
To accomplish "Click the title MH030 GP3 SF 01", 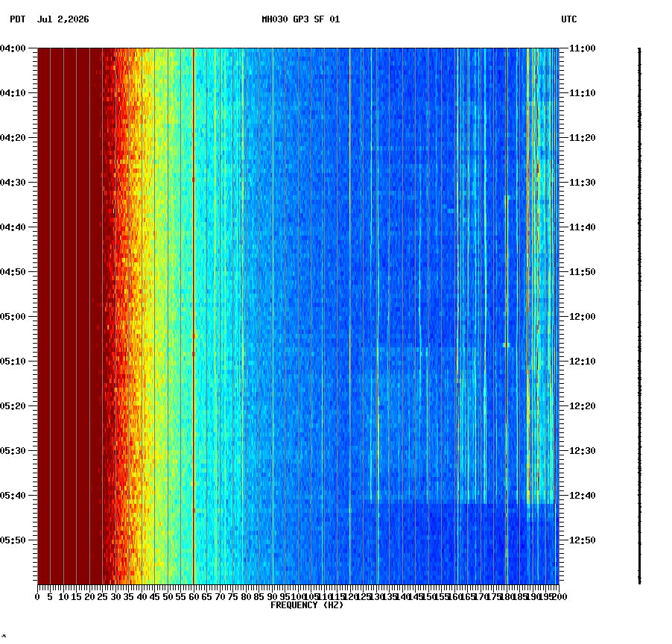I will [301, 19].
